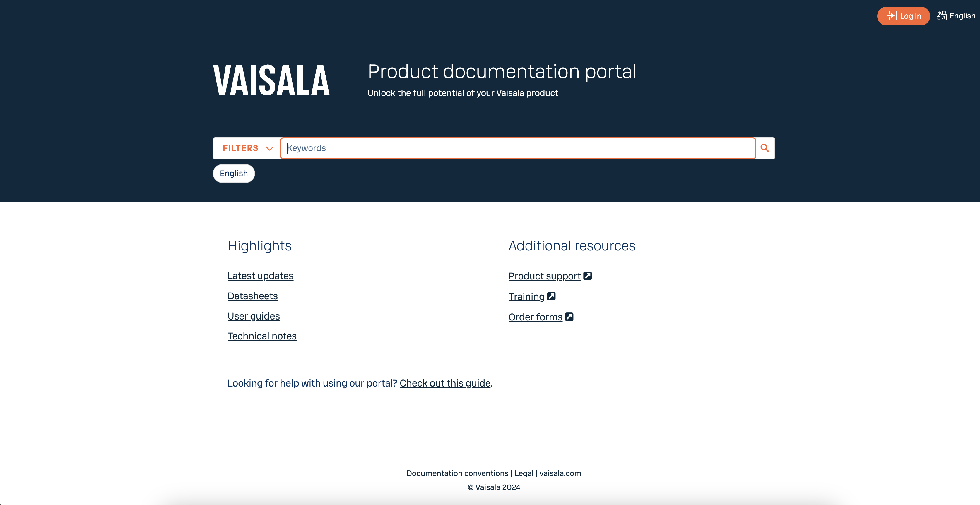
Task: Open Documentation conventions in footer
Action: tap(457, 473)
